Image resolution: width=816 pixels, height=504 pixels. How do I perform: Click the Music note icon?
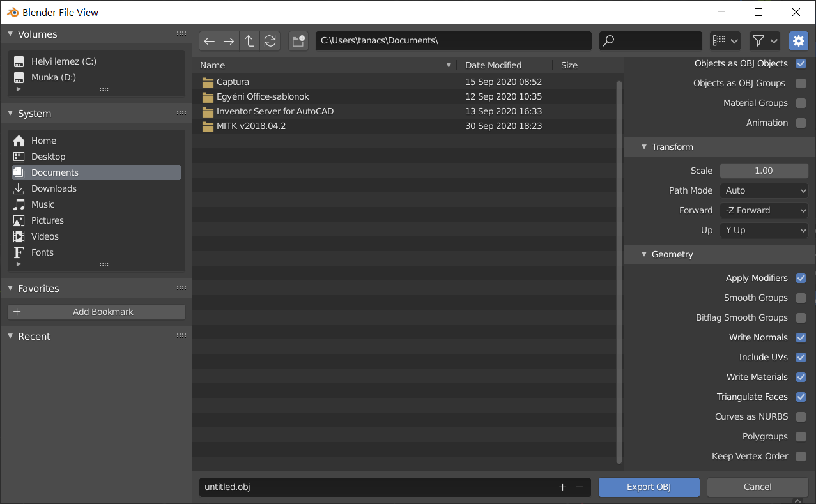(19, 204)
